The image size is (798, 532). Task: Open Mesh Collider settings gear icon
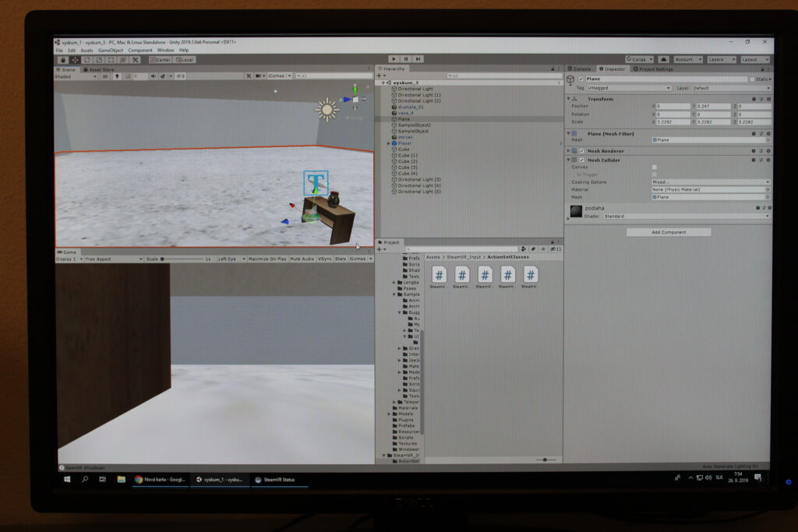pos(768,160)
